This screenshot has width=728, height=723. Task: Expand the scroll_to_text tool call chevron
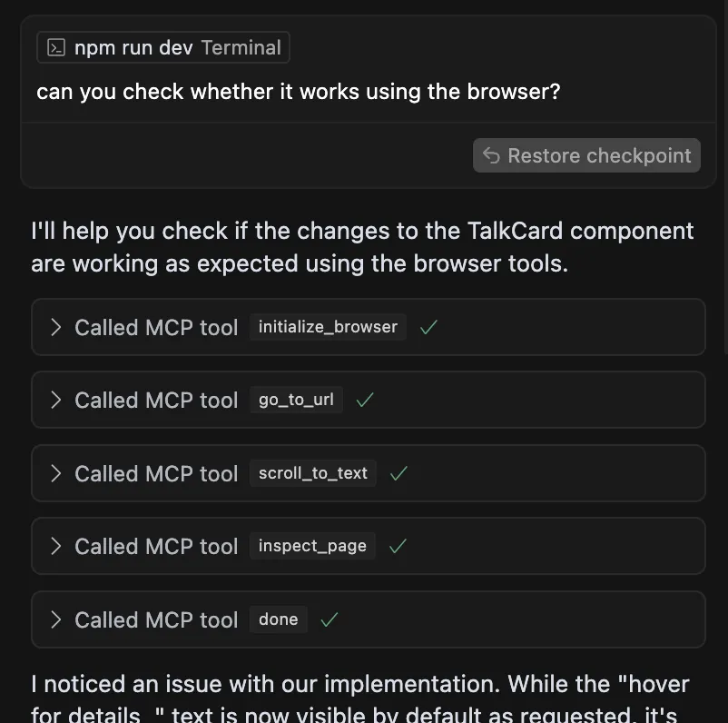tap(56, 473)
